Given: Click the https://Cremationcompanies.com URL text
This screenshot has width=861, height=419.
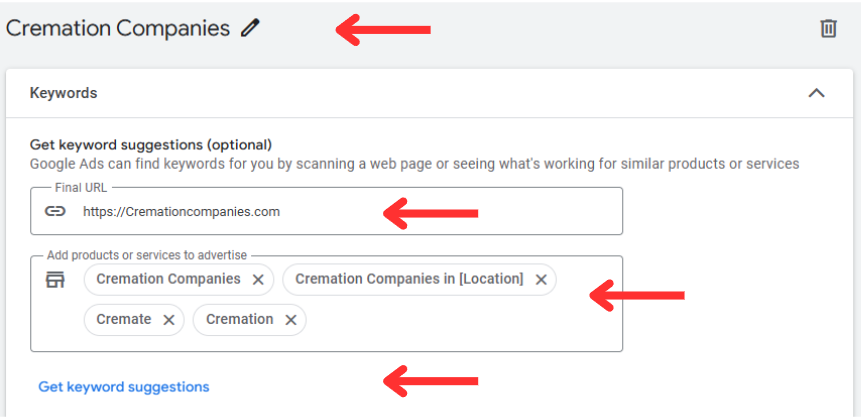Looking at the screenshot, I should (x=182, y=211).
